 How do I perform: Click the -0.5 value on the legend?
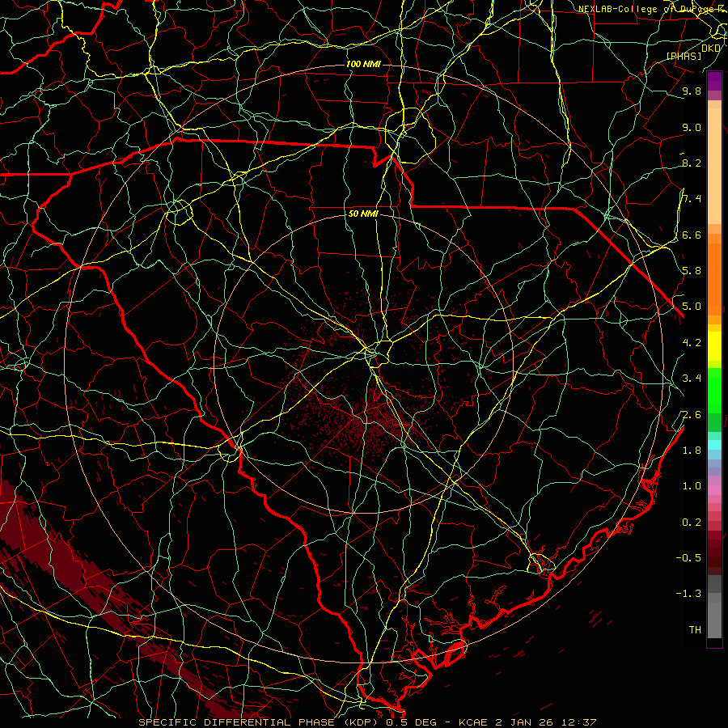688,558
